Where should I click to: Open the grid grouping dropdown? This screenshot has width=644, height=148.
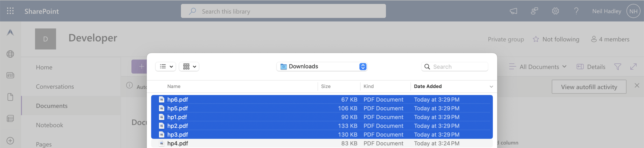pyautogui.click(x=189, y=67)
